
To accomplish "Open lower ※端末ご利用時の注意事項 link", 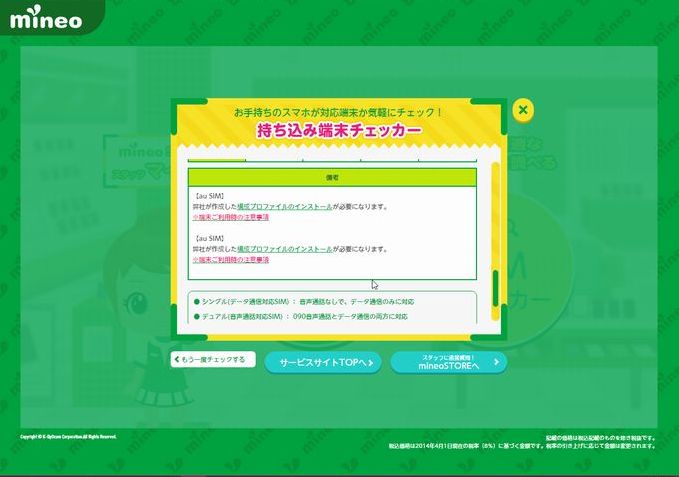I will [x=231, y=260].
